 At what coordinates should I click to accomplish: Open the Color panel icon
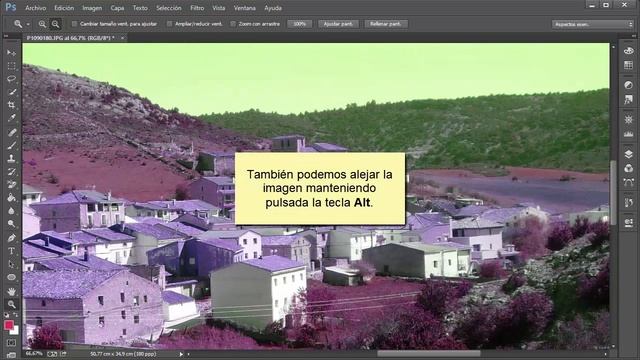[x=629, y=51]
